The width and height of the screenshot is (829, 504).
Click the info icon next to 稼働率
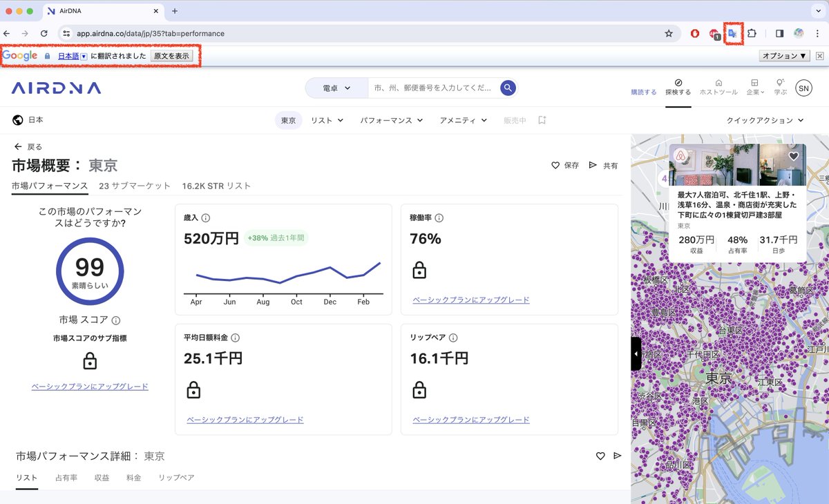[439, 218]
